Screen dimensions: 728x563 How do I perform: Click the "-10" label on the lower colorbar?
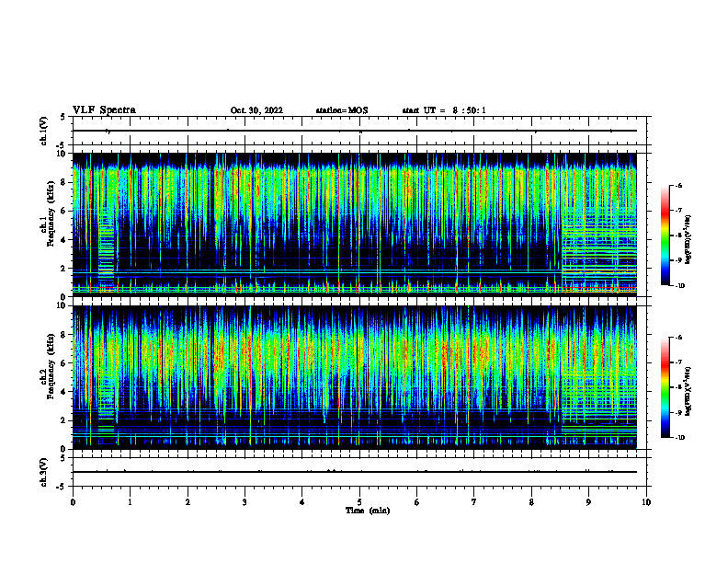click(x=679, y=438)
